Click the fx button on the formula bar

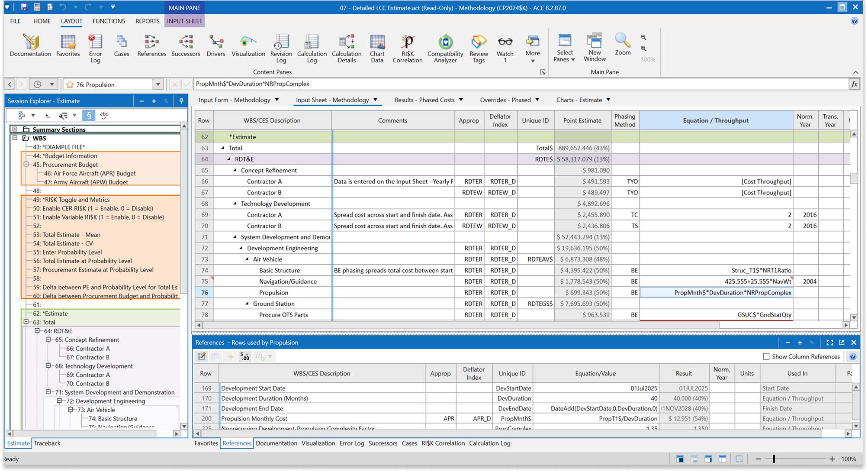tap(855, 84)
